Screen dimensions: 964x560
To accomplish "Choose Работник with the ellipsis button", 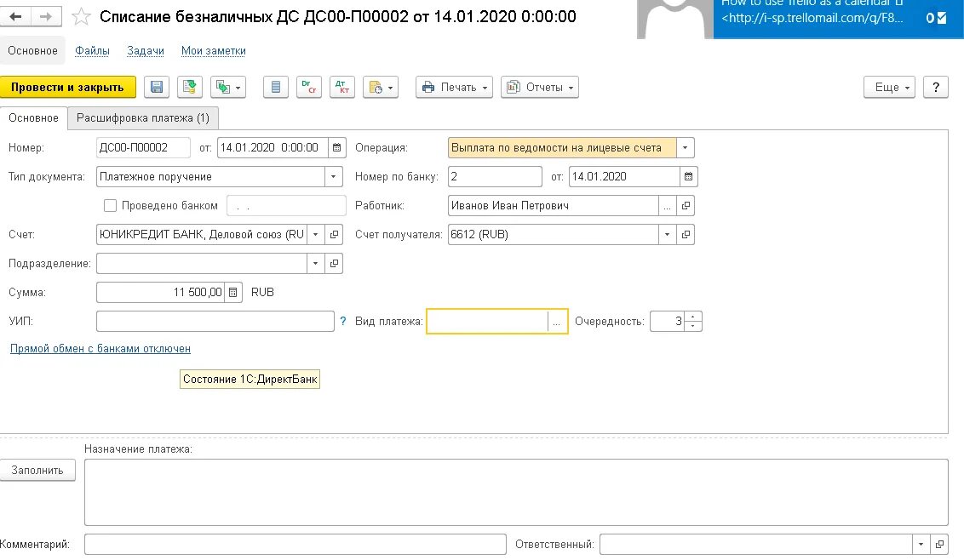I will click(667, 205).
